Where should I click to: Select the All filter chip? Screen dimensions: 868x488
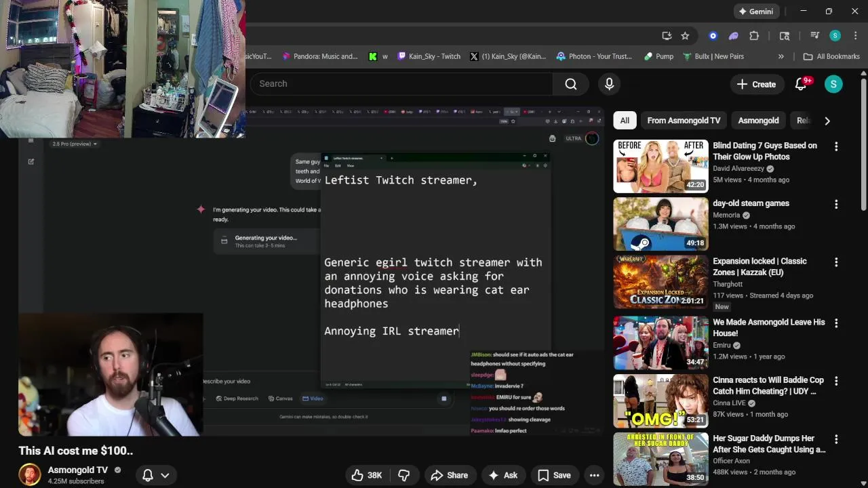tap(625, 121)
